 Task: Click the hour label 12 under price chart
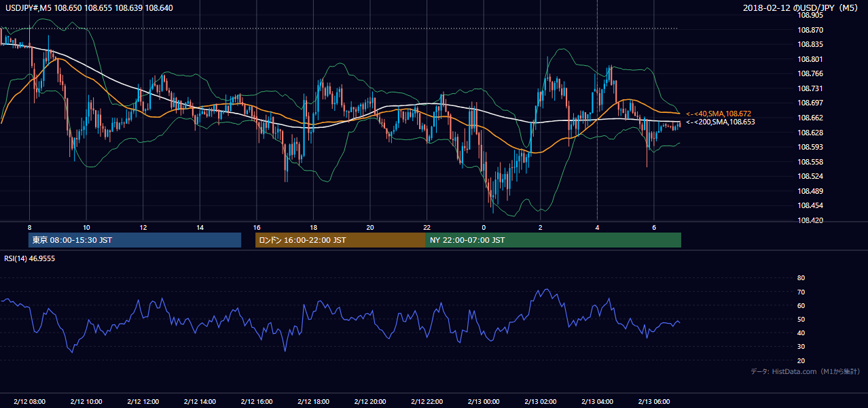tap(143, 227)
